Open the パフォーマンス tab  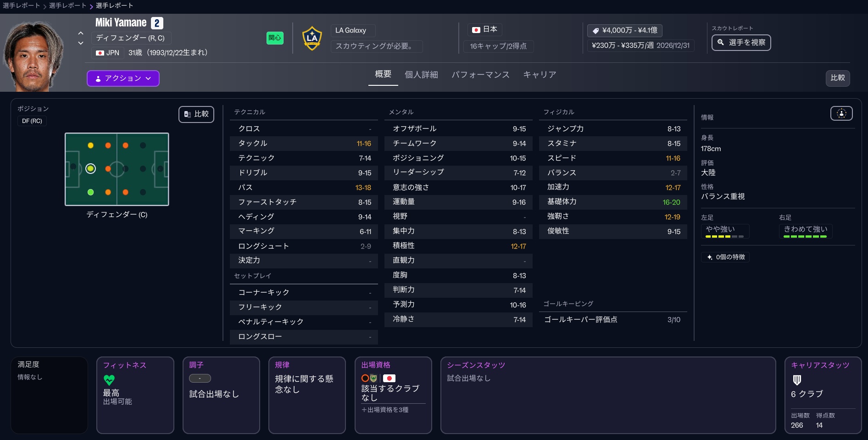[480, 75]
